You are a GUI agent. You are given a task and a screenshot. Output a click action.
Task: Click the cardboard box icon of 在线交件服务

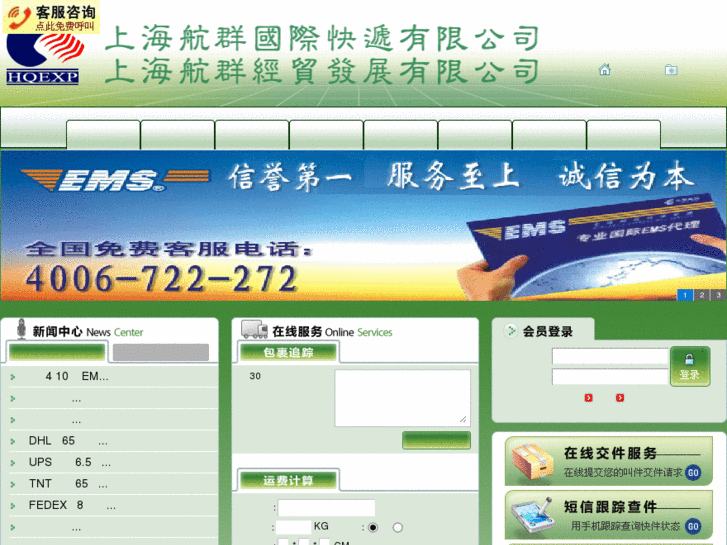(533, 461)
